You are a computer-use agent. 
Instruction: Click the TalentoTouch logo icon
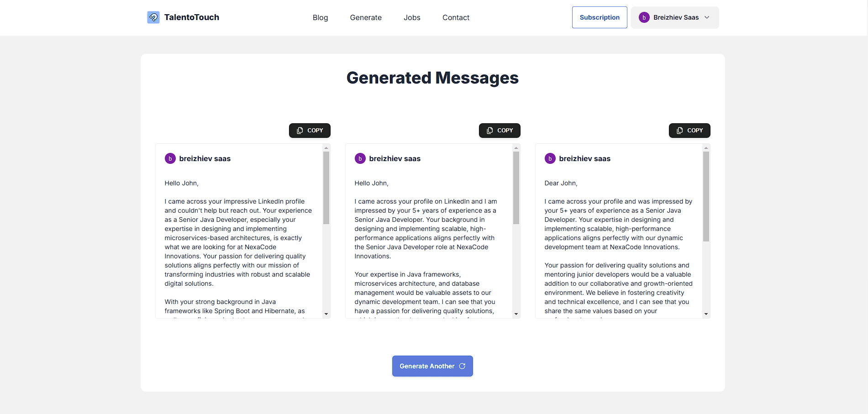click(x=153, y=17)
